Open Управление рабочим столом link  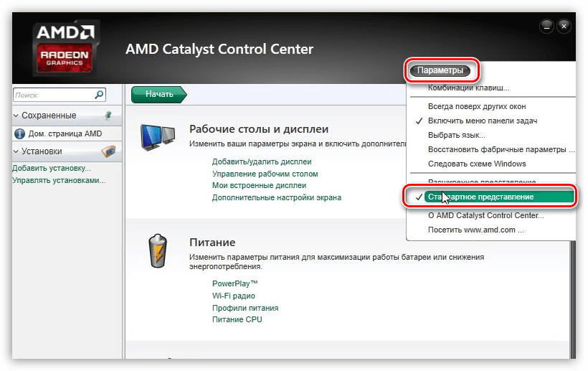[265, 174]
